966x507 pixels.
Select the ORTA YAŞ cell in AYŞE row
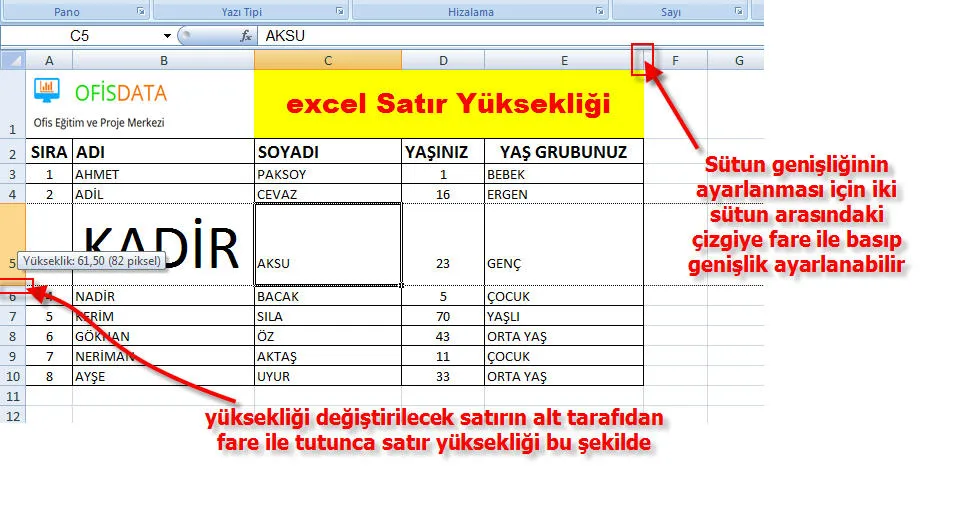(x=564, y=377)
